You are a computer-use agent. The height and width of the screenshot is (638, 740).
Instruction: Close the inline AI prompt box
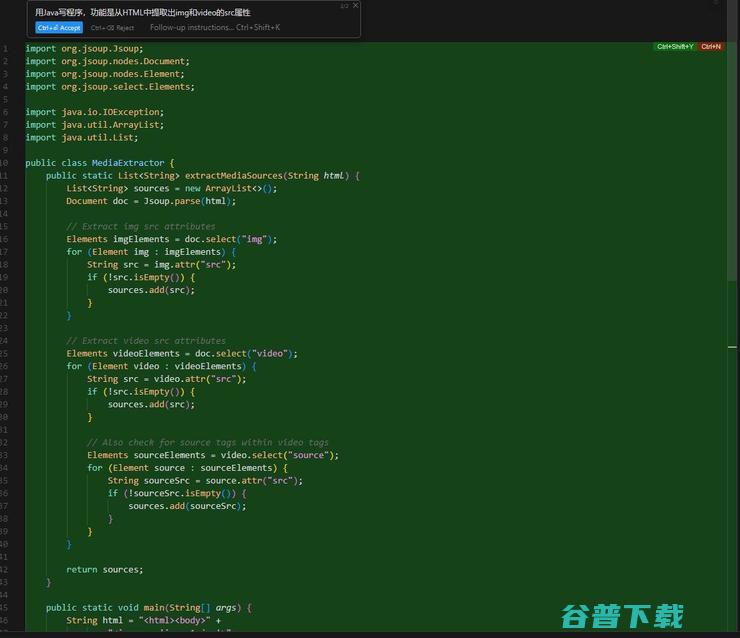(355, 5)
